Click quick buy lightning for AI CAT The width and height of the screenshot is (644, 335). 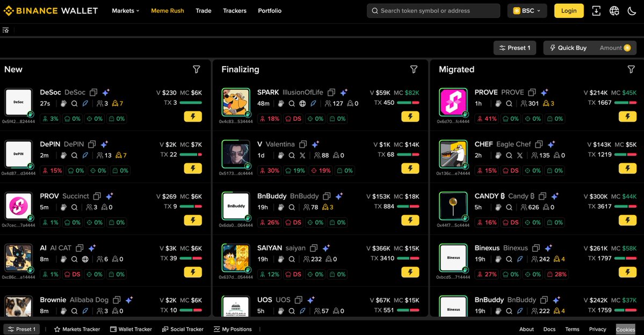[193, 272]
